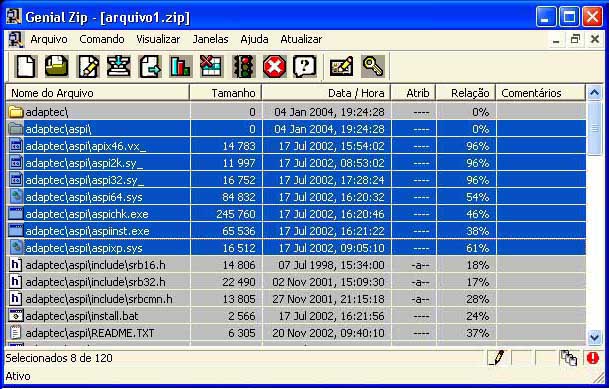Click the key password toolbar icon
The width and height of the screenshot is (609, 389).
(372, 66)
